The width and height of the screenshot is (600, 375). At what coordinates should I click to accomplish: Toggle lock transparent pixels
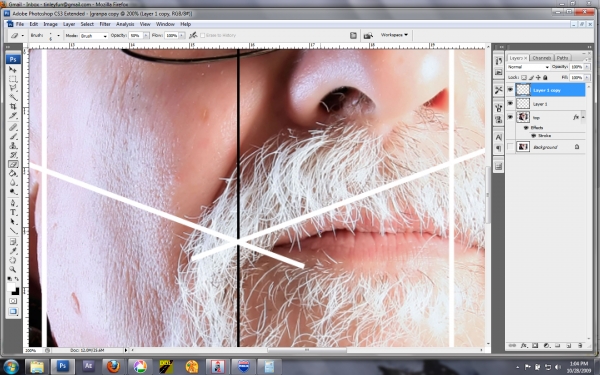(x=523, y=77)
